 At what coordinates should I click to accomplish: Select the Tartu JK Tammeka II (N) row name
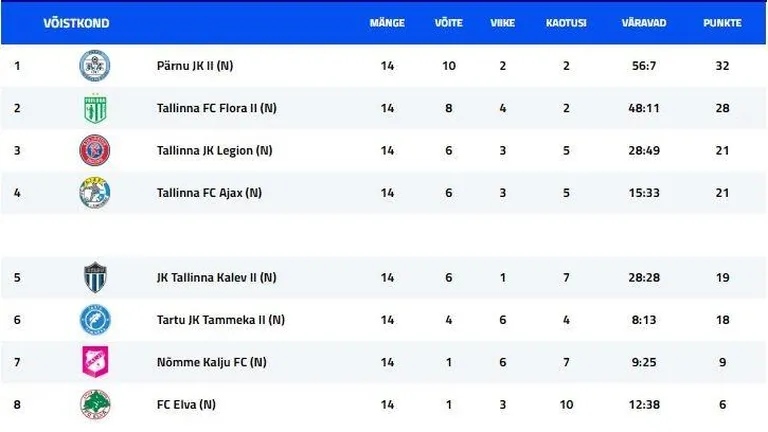click(x=221, y=320)
